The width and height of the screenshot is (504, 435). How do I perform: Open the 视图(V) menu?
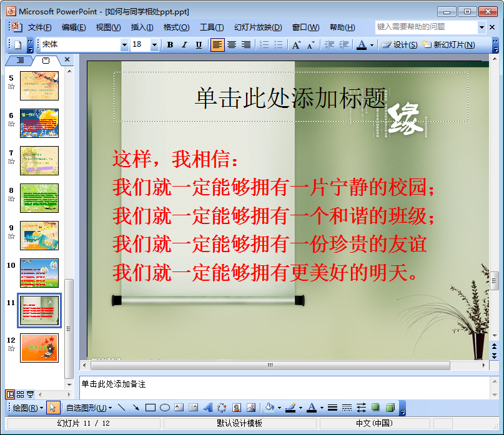coord(108,27)
